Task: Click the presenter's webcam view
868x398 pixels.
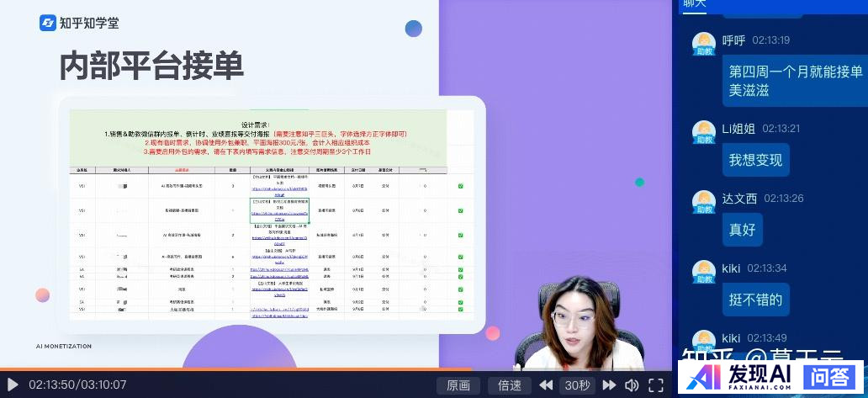Action: (x=580, y=324)
